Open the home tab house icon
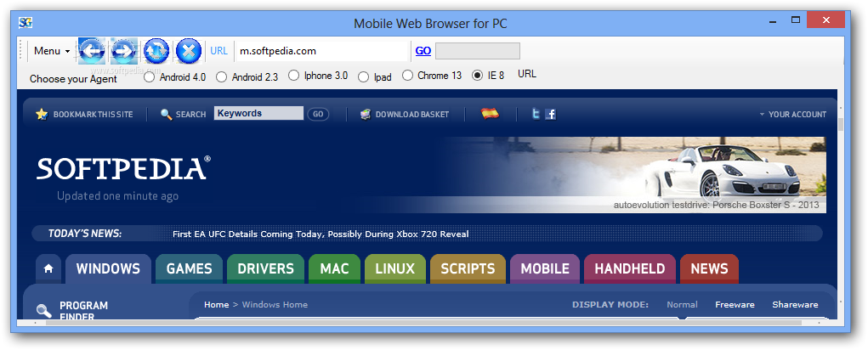The height and width of the screenshot is (350, 868). coord(48,268)
